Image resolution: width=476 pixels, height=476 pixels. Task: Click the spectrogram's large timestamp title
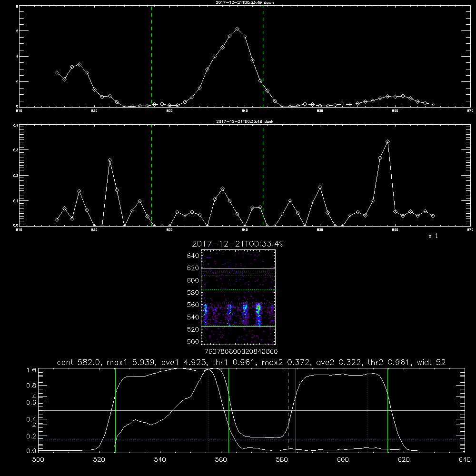[238, 244]
